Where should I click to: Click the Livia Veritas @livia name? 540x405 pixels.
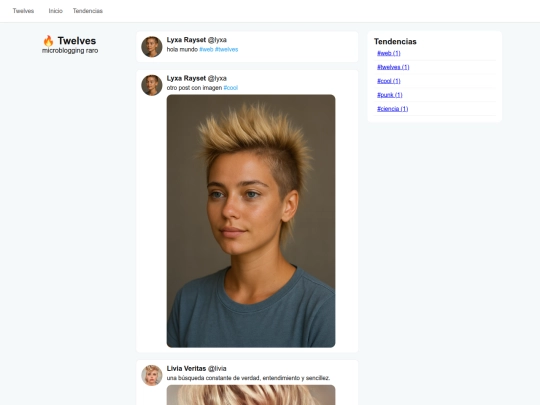point(196,368)
